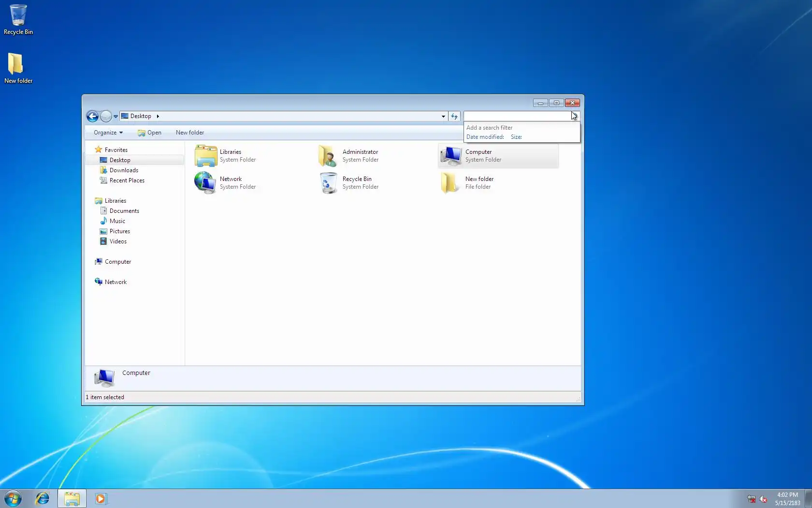Add the Size search filter
The image size is (812, 508).
(x=516, y=137)
